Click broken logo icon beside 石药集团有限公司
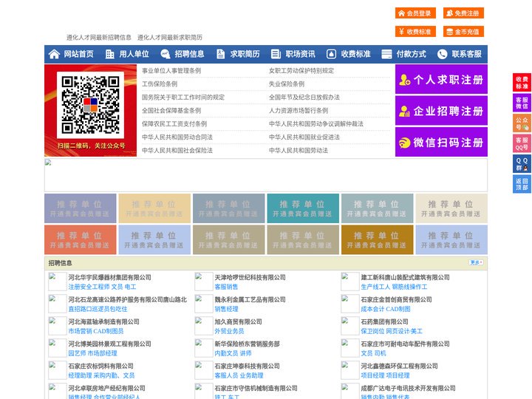 pyautogui.click(x=349, y=326)
